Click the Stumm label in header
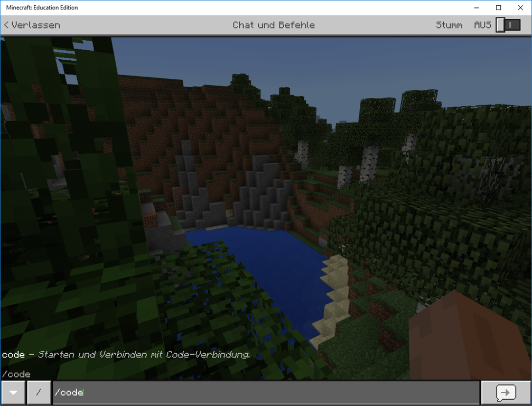532x406 pixels. [449, 25]
